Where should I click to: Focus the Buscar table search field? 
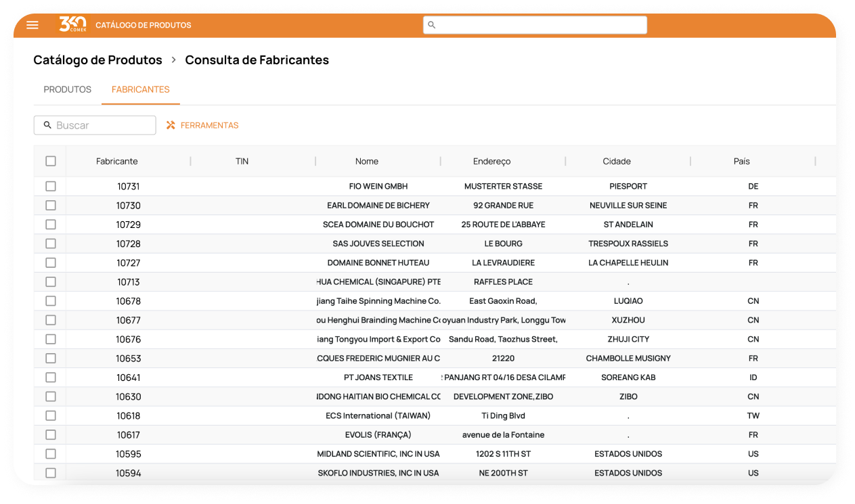[x=102, y=125]
